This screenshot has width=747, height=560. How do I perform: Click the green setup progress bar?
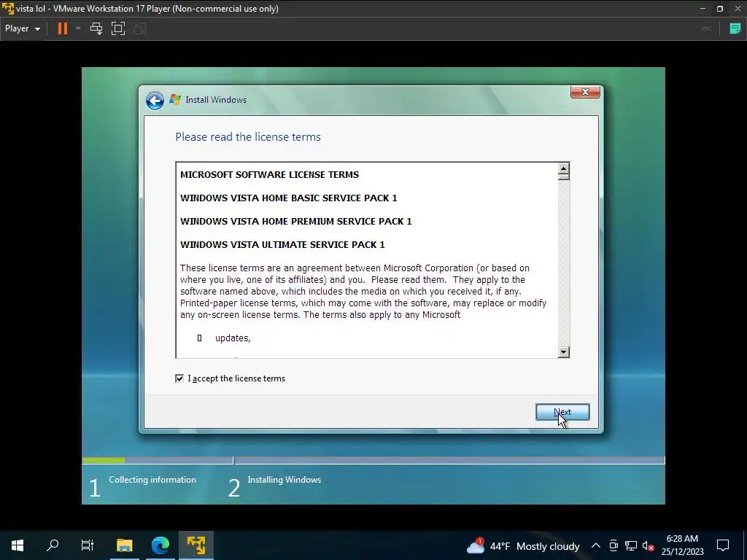pyautogui.click(x=104, y=461)
